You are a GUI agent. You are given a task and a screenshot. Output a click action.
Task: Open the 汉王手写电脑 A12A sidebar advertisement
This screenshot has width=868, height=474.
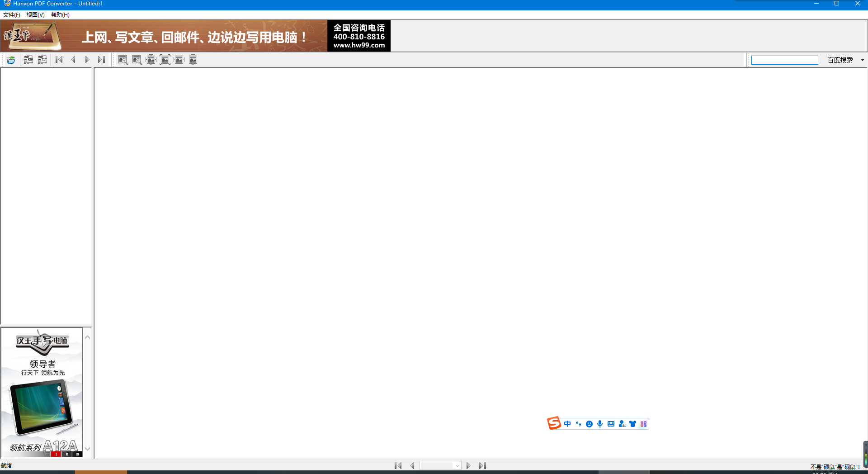(x=42, y=392)
